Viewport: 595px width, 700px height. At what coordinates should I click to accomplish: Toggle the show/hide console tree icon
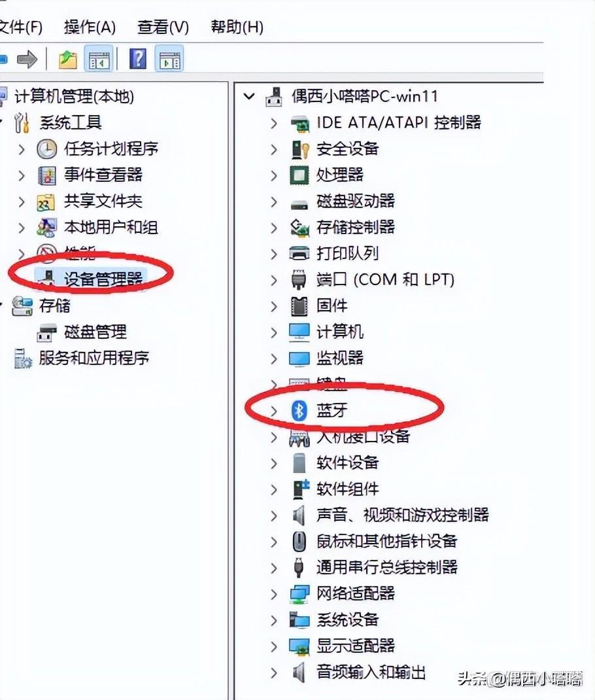coord(99,60)
